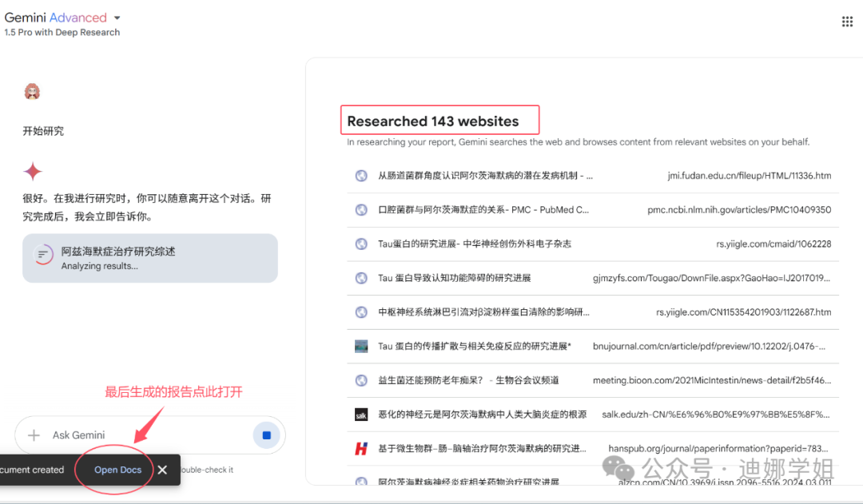Click the spinning progress icon in research card
Viewport: 863px width, 504px height.
point(43,254)
